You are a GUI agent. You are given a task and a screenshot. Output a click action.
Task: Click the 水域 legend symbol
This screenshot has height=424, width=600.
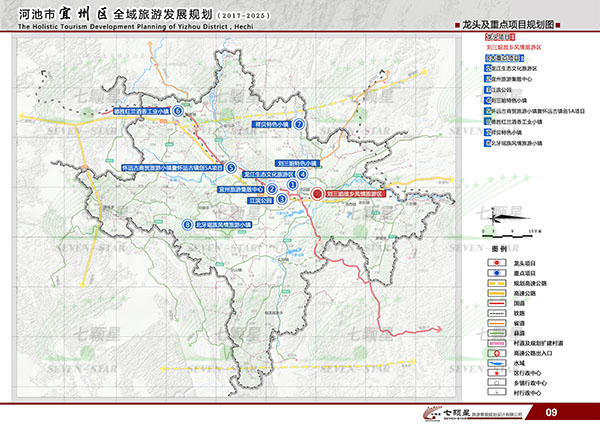499,363
